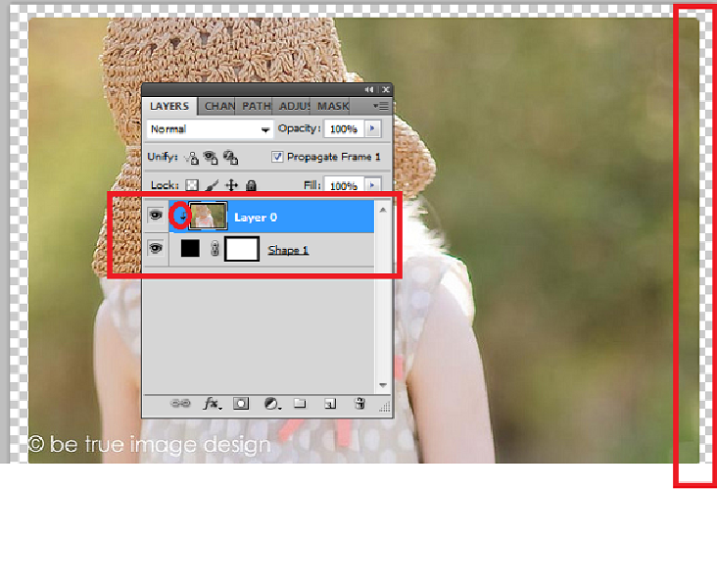
Task: Open the Fill slider arrow
Action: pos(372,185)
